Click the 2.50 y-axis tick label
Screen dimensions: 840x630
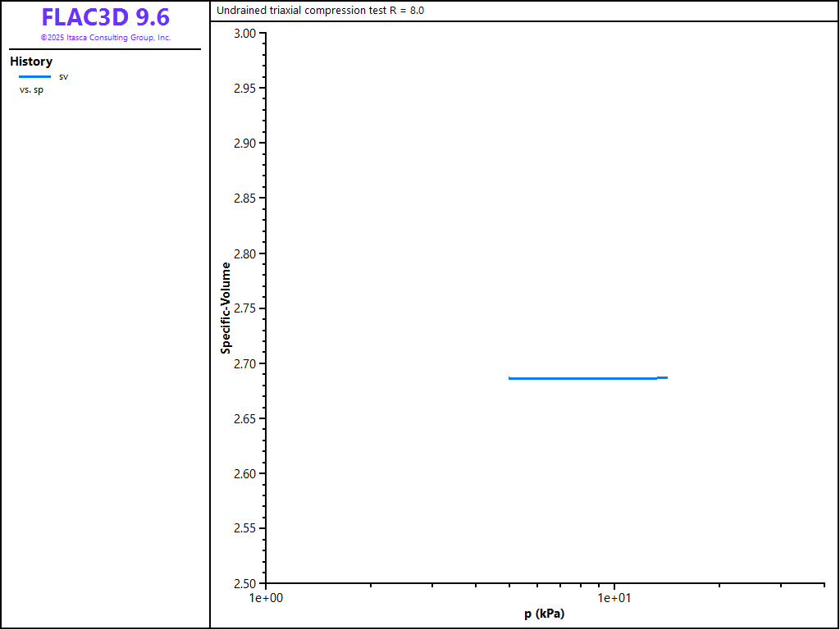pos(244,583)
